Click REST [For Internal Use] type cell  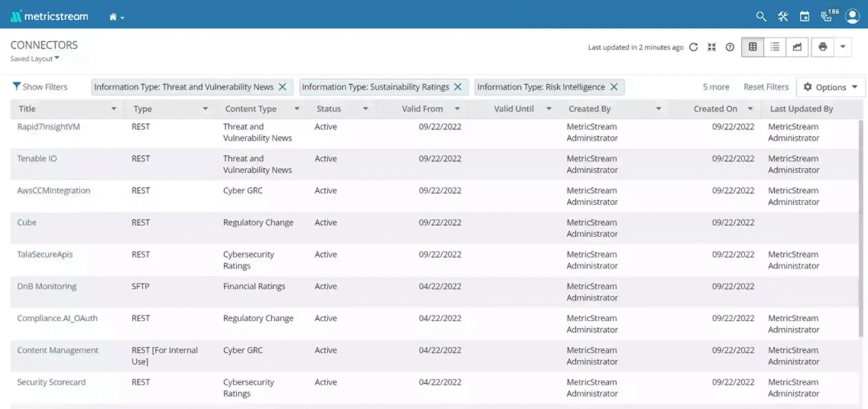pyautogui.click(x=165, y=355)
